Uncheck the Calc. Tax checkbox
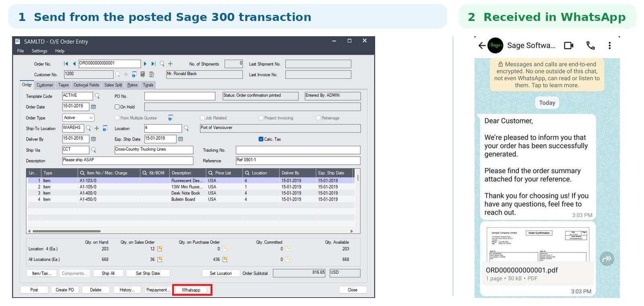644x306 pixels. [x=261, y=139]
